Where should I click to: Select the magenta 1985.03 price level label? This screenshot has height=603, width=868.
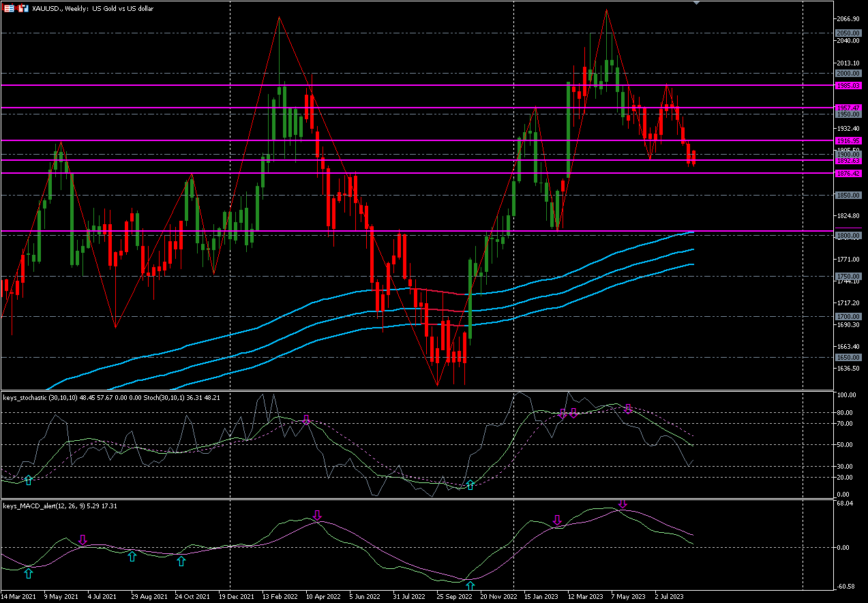pos(848,86)
